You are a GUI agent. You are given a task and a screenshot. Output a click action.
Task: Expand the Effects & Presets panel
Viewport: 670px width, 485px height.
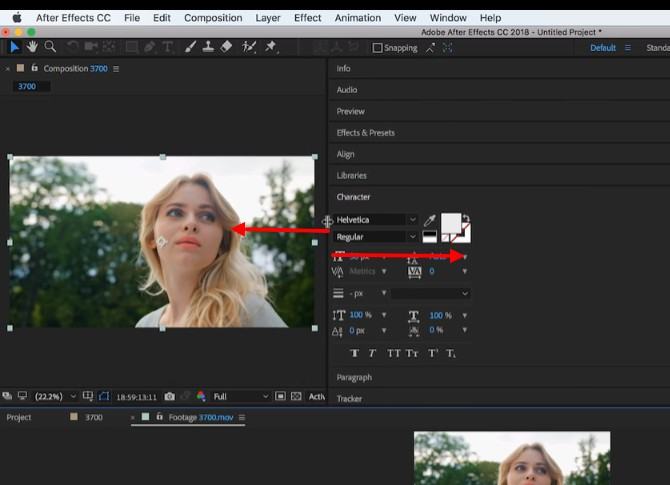(365, 133)
